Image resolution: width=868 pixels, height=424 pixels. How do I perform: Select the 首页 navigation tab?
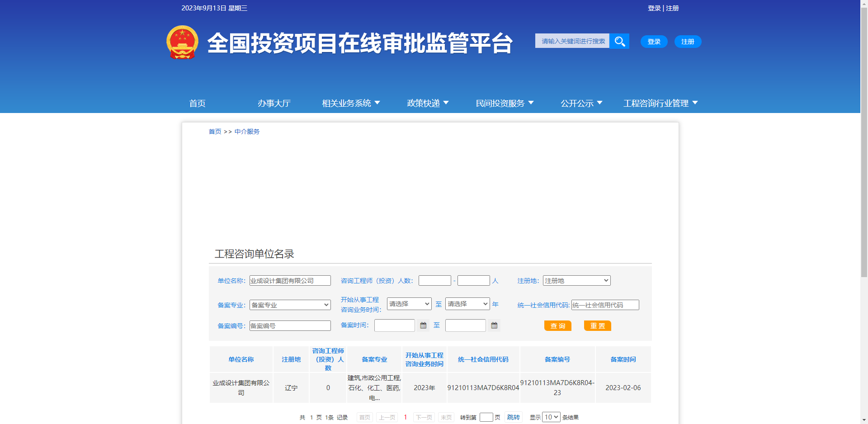197,103
